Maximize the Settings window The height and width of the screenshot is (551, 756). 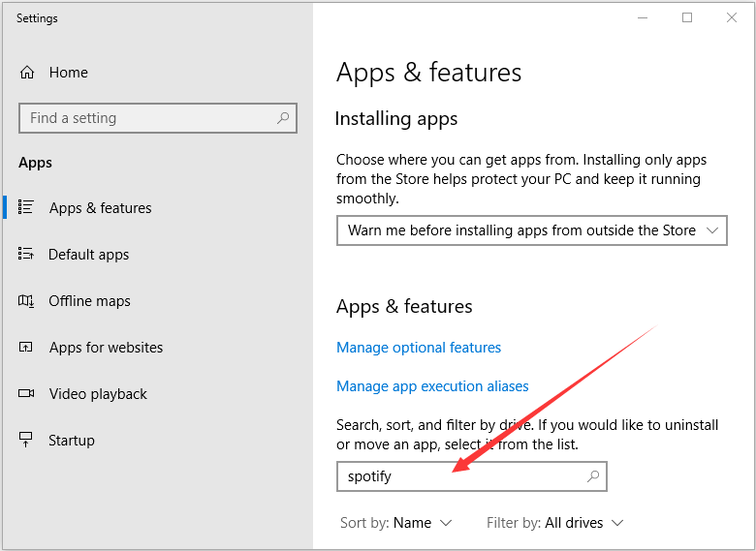pyautogui.click(x=687, y=17)
